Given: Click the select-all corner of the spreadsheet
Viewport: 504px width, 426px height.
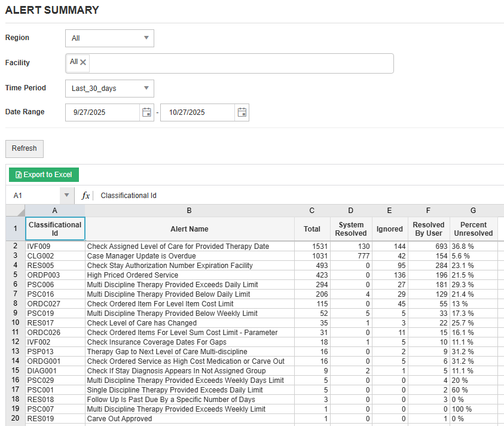Looking at the screenshot, I should [16, 211].
